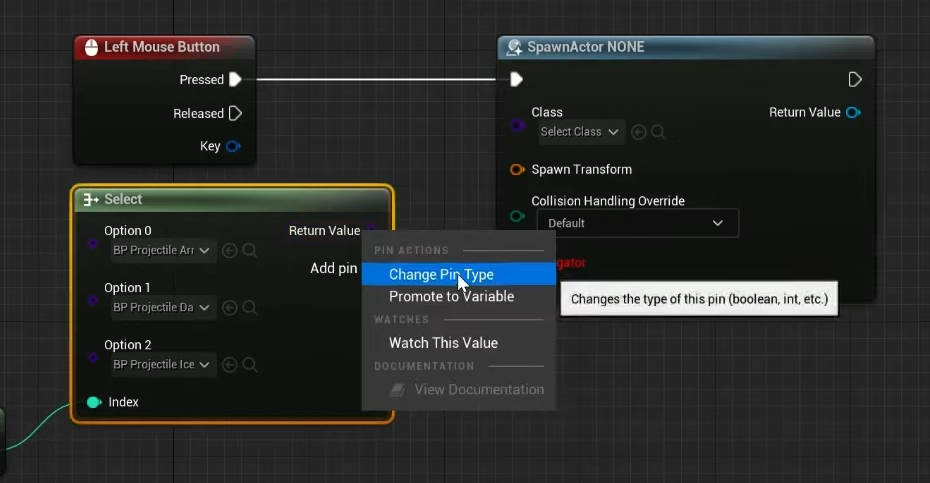The height and width of the screenshot is (483, 930).
Task: Click the browse magnifier icon for Option 2
Action: coord(250,365)
